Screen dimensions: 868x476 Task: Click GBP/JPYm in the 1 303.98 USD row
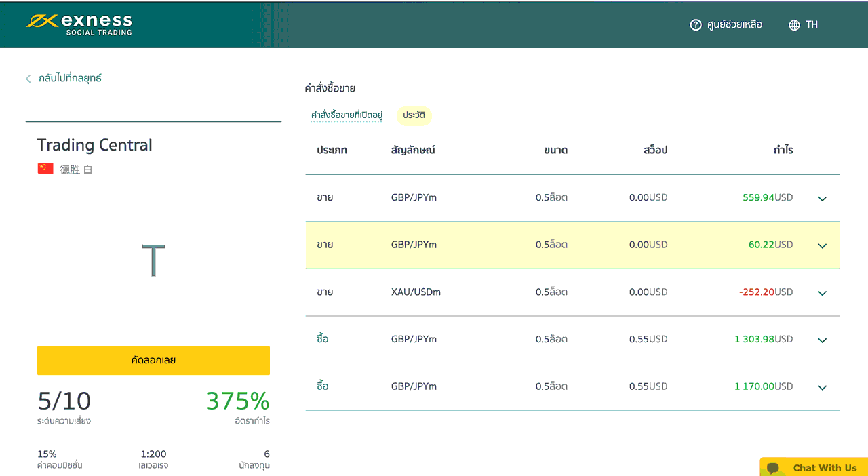[x=414, y=339]
